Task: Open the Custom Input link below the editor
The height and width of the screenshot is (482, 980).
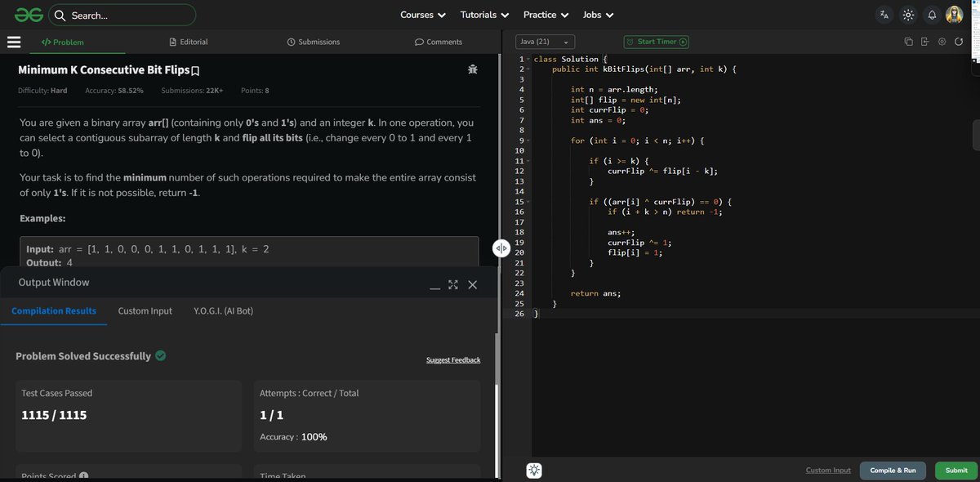Action: tap(828, 471)
